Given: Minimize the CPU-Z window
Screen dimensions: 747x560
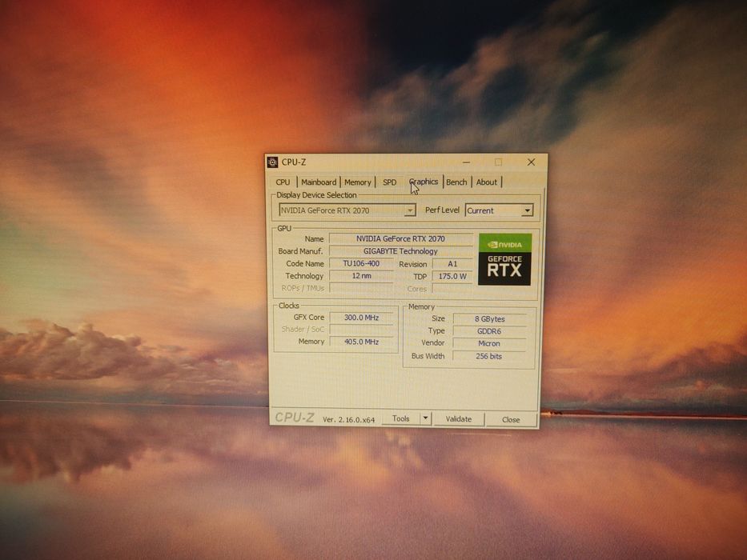Looking at the screenshot, I should pos(467,162).
